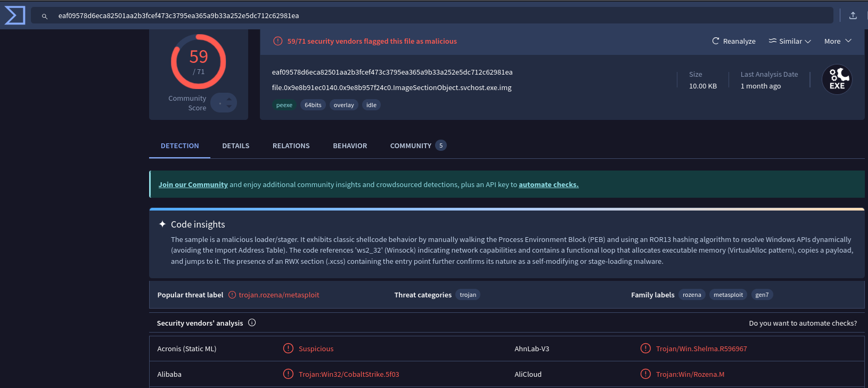Click warning icon next to trojan.rozena/metasploit

point(232,295)
